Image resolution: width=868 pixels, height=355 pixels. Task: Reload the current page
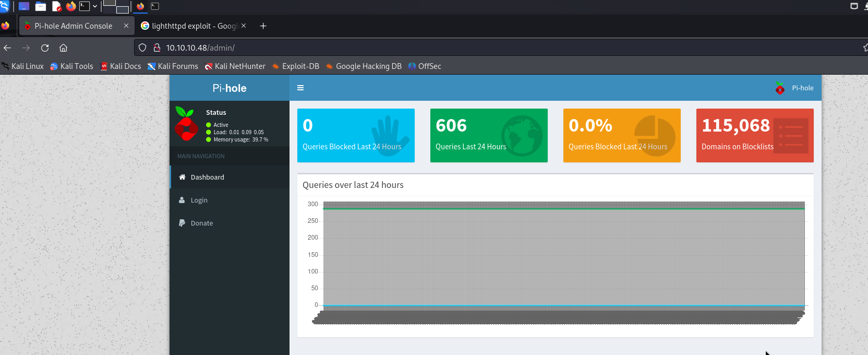[45, 48]
